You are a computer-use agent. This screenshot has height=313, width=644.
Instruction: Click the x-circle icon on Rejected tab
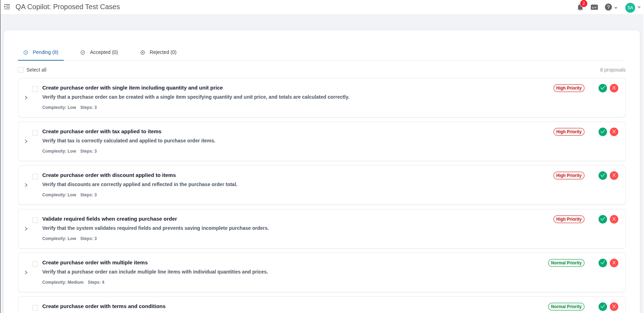[143, 53]
